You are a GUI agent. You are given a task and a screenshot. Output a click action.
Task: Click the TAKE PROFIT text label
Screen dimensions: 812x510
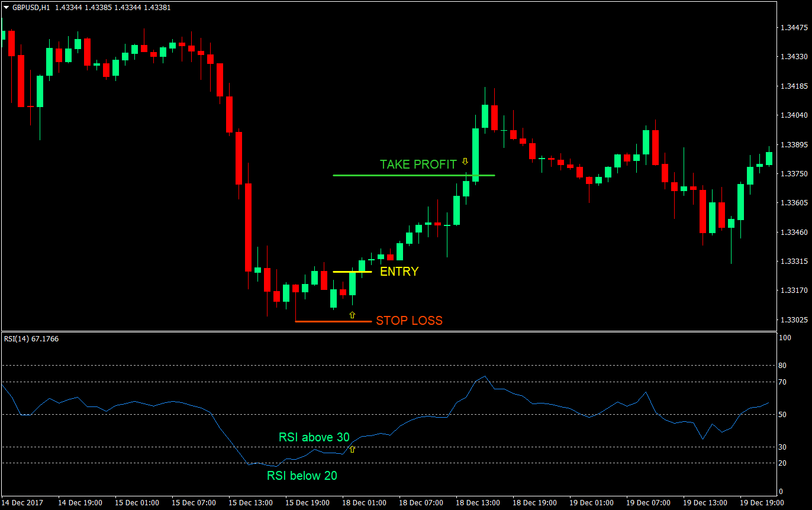418,164
